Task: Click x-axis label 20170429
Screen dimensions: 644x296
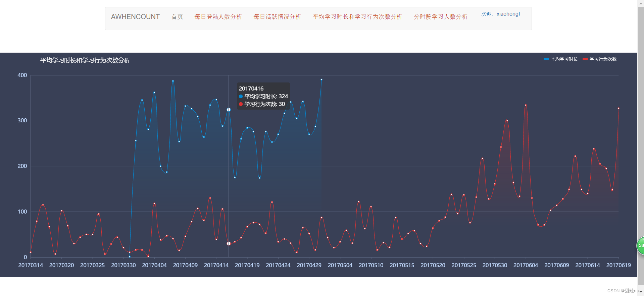Action: coord(309,265)
